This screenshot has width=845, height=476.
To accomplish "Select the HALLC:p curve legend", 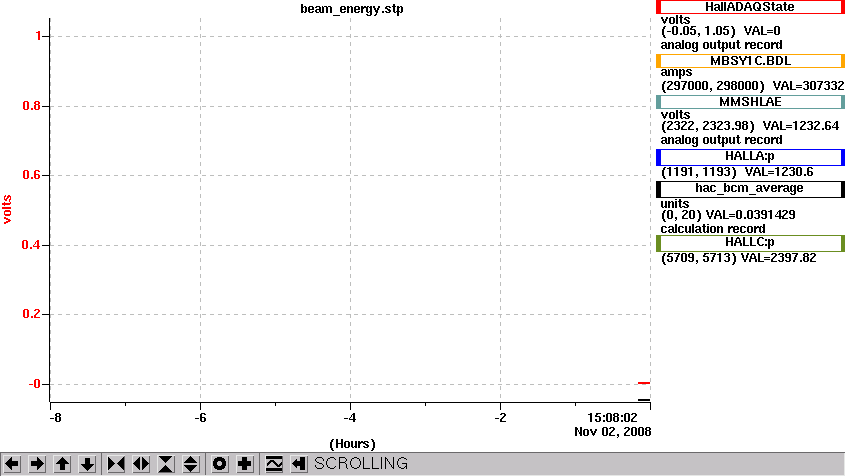I will point(750,243).
